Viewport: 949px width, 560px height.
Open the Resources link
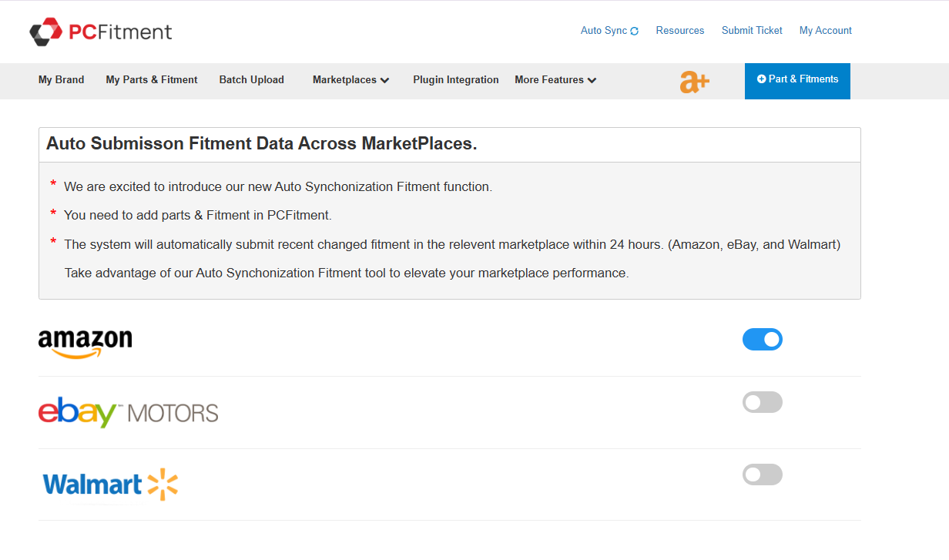(679, 31)
